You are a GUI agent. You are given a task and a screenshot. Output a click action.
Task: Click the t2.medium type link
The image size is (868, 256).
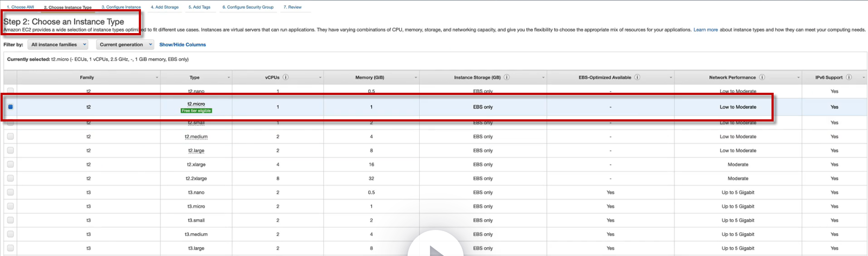pyautogui.click(x=196, y=137)
